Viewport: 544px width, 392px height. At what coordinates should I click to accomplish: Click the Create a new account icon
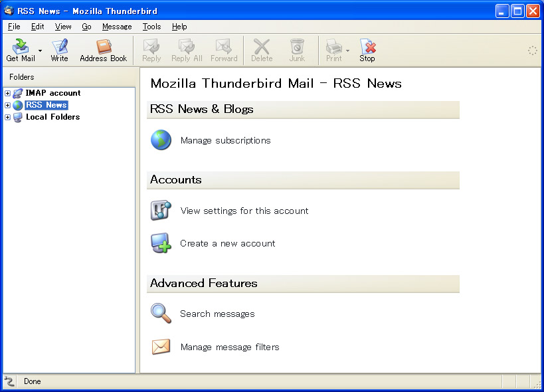pos(161,243)
